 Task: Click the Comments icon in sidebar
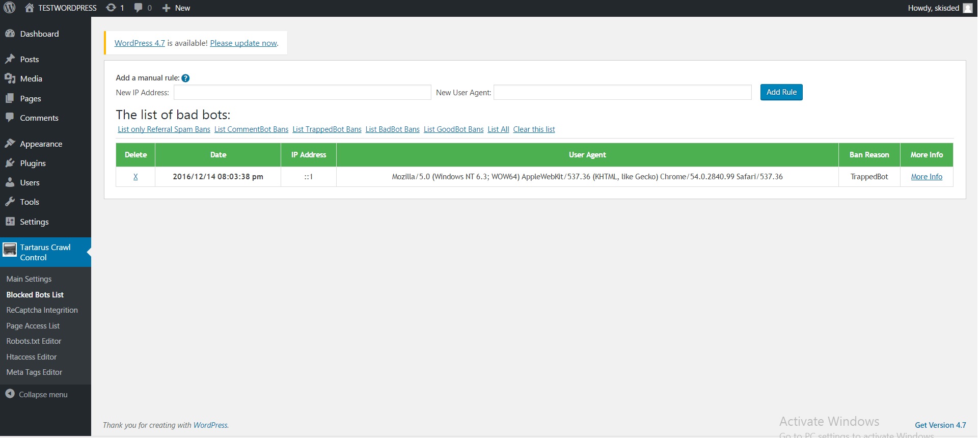click(10, 118)
